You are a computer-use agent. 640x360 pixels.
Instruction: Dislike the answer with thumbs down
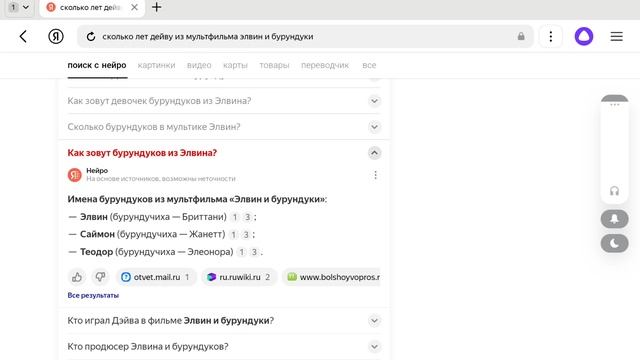click(100, 277)
